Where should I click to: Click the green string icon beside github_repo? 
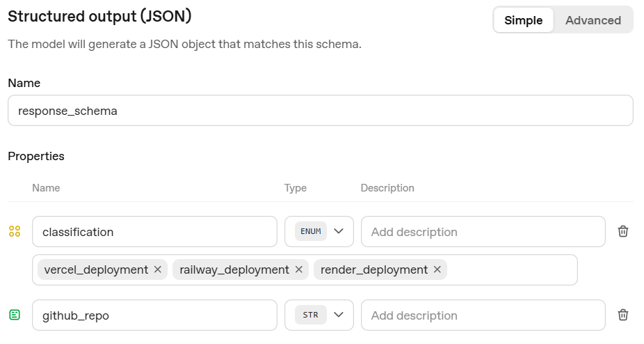15,315
